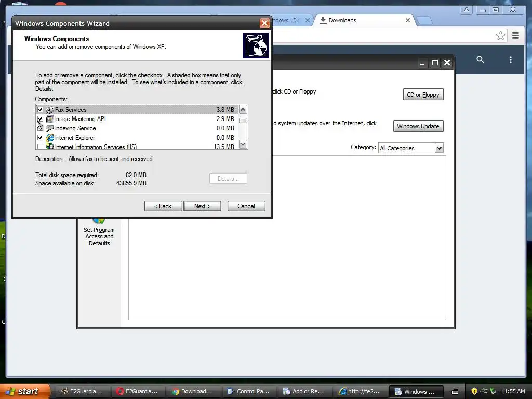The height and width of the screenshot is (399, 532).
Task: Click the security shield tray icon
Action: click(474, 391)
